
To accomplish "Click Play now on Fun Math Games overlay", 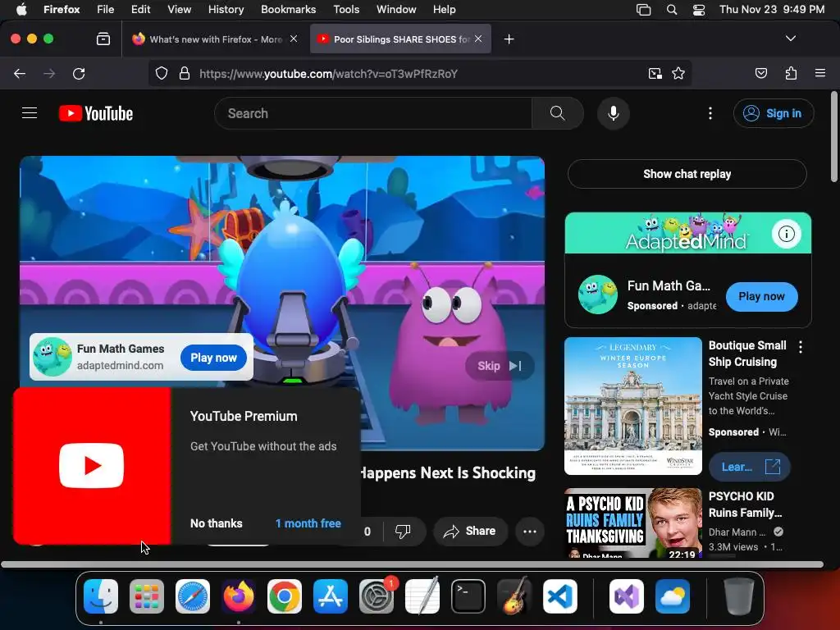I will (x=213, y=358).
